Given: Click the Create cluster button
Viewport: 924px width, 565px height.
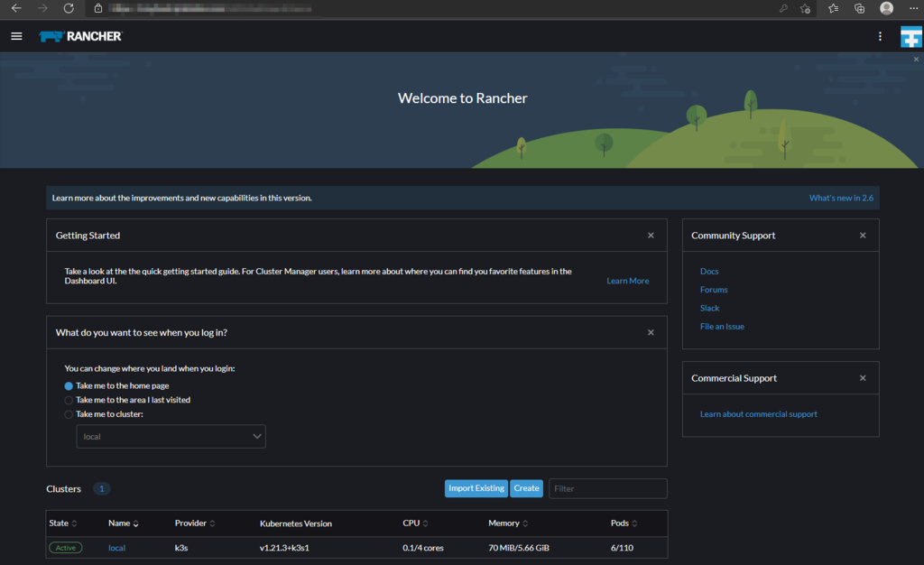Looking at the screenshot, I should tap(526, 488).
